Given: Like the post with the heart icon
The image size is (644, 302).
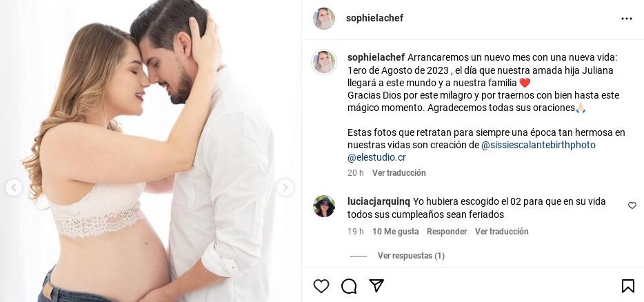Looking at the screenshot, I should click(321, 286).
